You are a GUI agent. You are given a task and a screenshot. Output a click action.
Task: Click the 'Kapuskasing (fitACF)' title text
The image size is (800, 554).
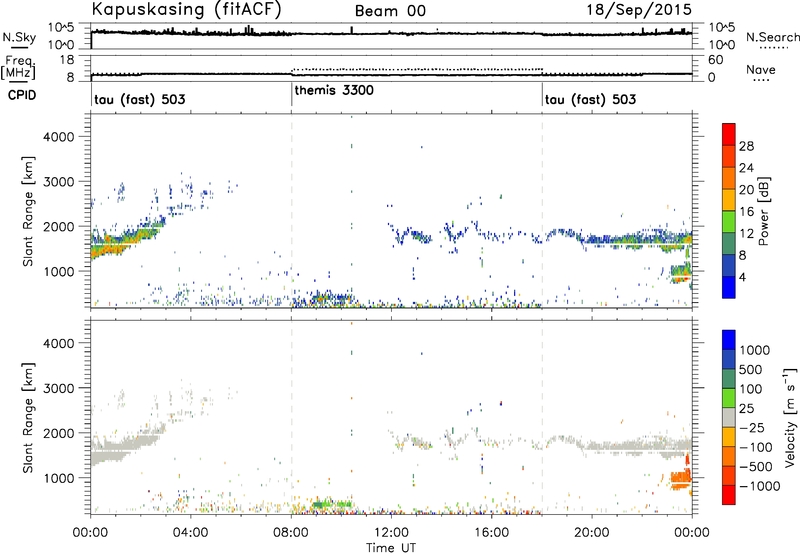187,10
